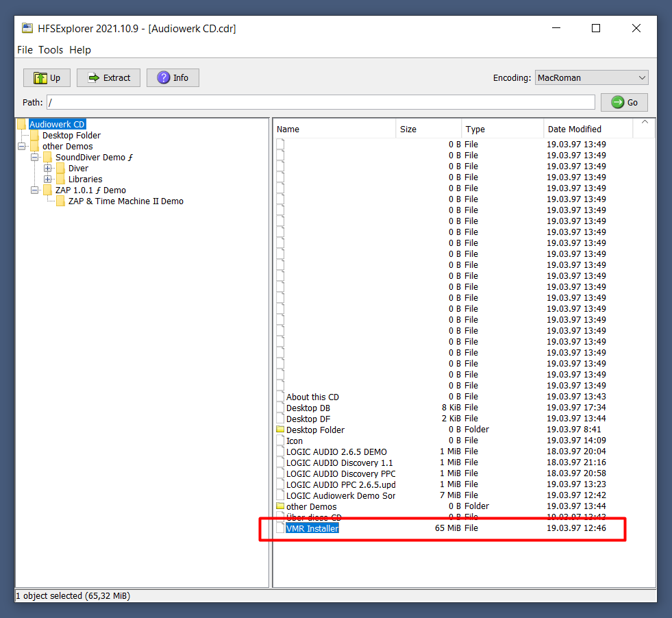Open the Tools menu
672x618 pixels.
pos(51,50)
